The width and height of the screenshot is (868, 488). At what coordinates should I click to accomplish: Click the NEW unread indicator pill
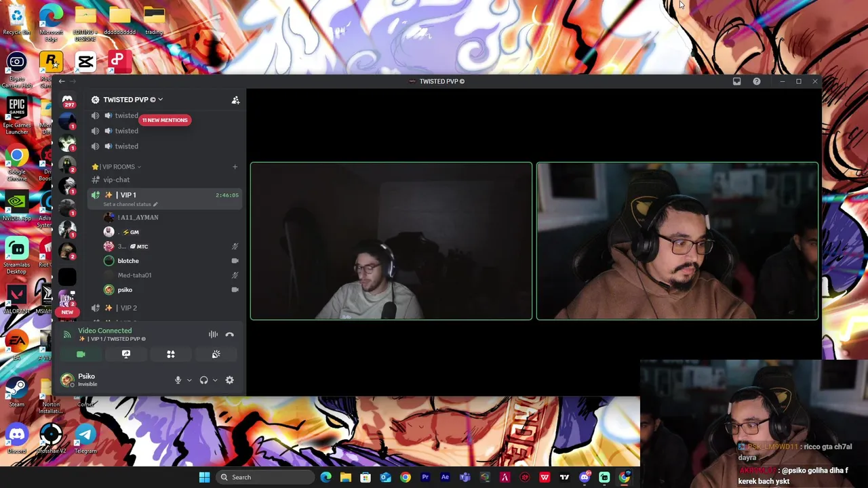click(x=67, y=312)
